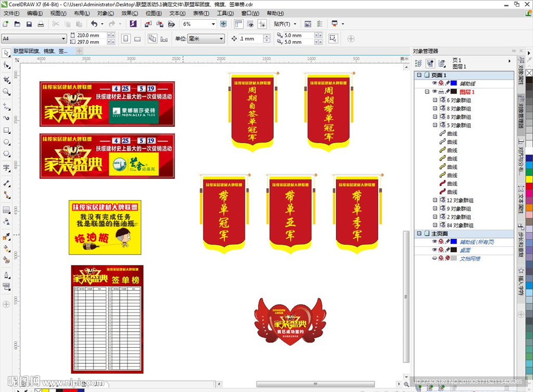Click the horizontal scrollbar thumb
Image resolution: width=533 pixels, height=392 pixels.
pos(315,384)
